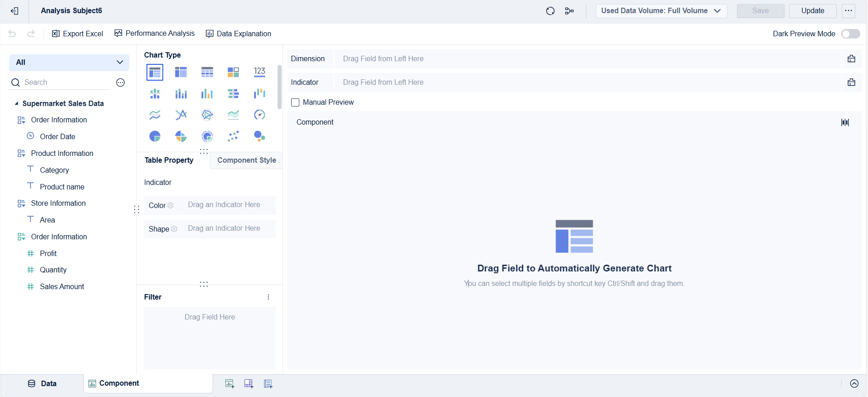Select the detail table chart type
868x397 pixels.
207,72
